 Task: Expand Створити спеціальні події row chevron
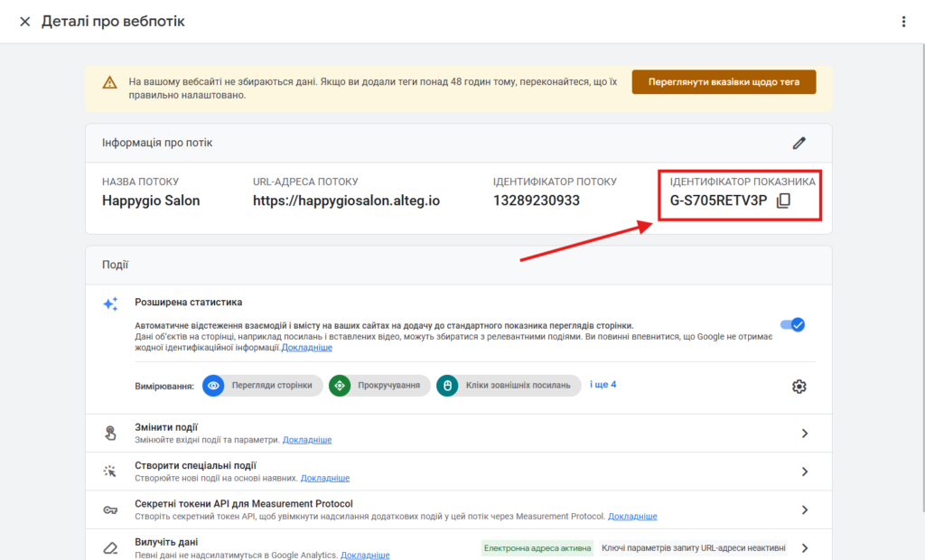804,471
